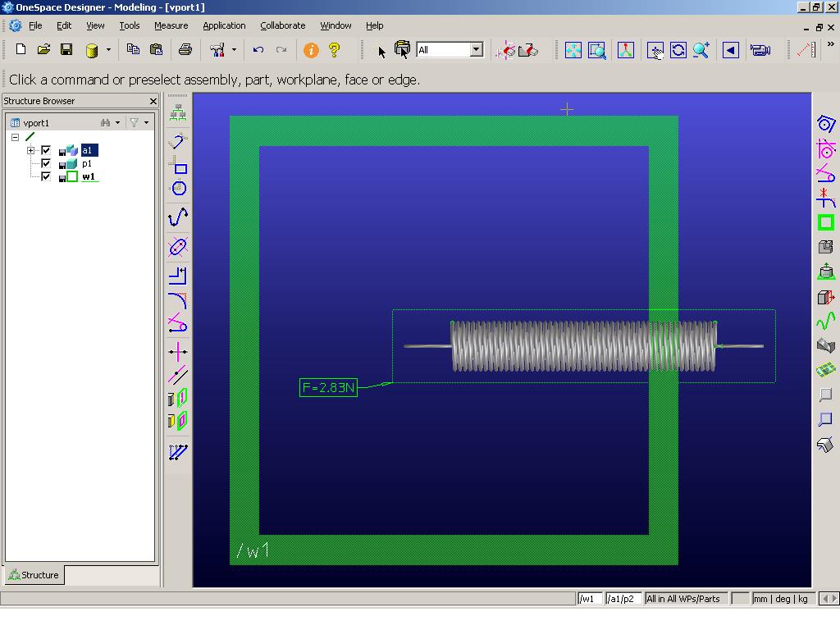Image resolution: width=840 pixels, height=630 pixels.
Task: Toggle the checkbox for p1
Action: 46,163
